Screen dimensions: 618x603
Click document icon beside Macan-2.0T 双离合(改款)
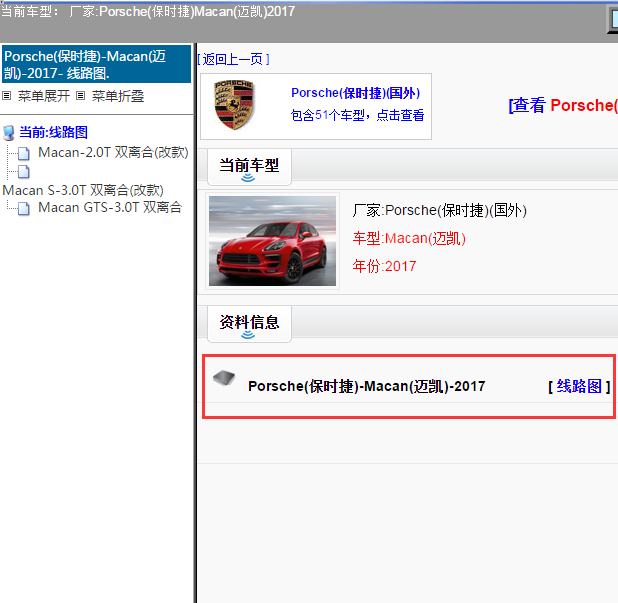pos(24,153)
